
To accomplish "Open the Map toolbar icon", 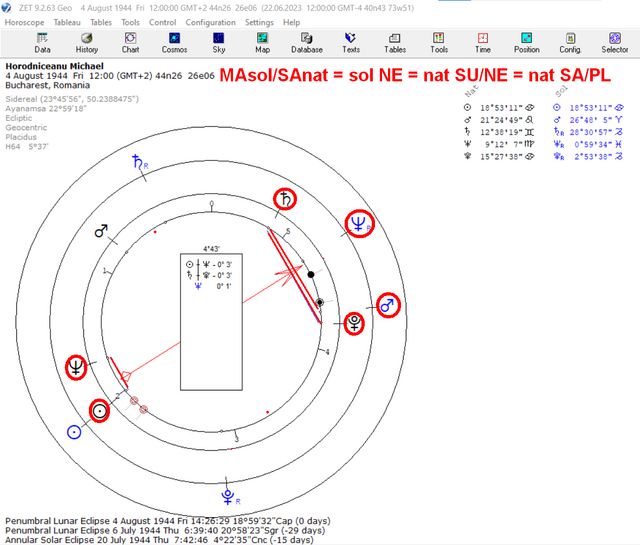I will click(x=262, y=43).
